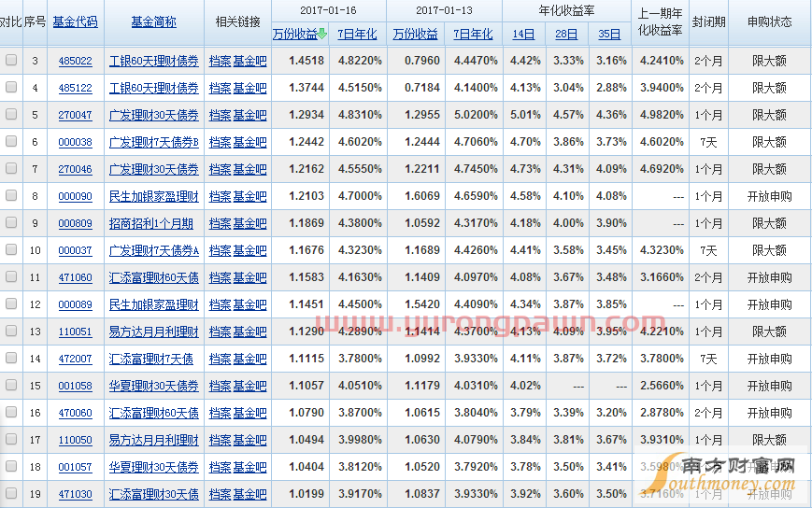
Task: Sort by 14日 annualized yield
Action: coord(523,35)
